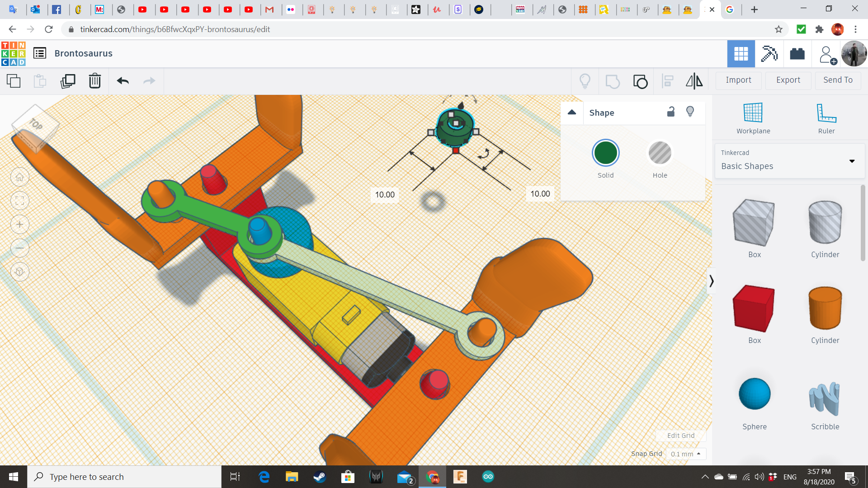Toggle hide shape lightbulb in Shape panel
Screen dimensions: 868x488
click(x=690, y=112)
